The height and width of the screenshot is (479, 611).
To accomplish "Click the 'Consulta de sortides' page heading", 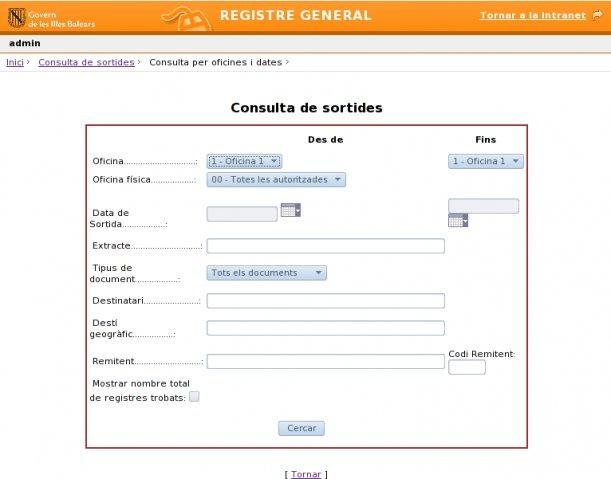I will (306, 108).
